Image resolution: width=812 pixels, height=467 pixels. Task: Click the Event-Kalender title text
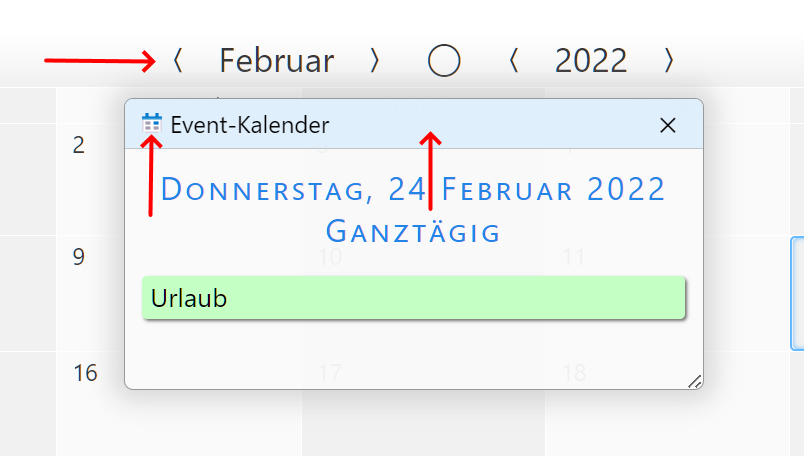coord(249,125)
